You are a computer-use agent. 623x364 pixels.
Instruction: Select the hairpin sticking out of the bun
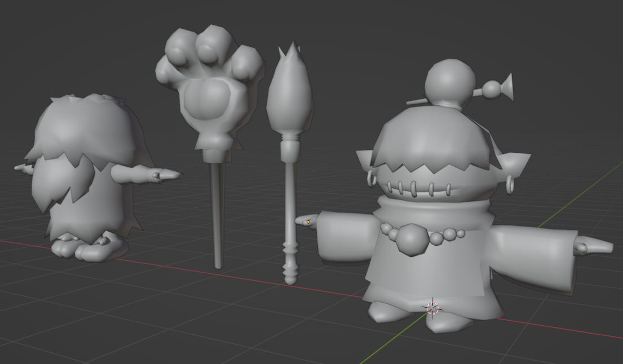496,87
